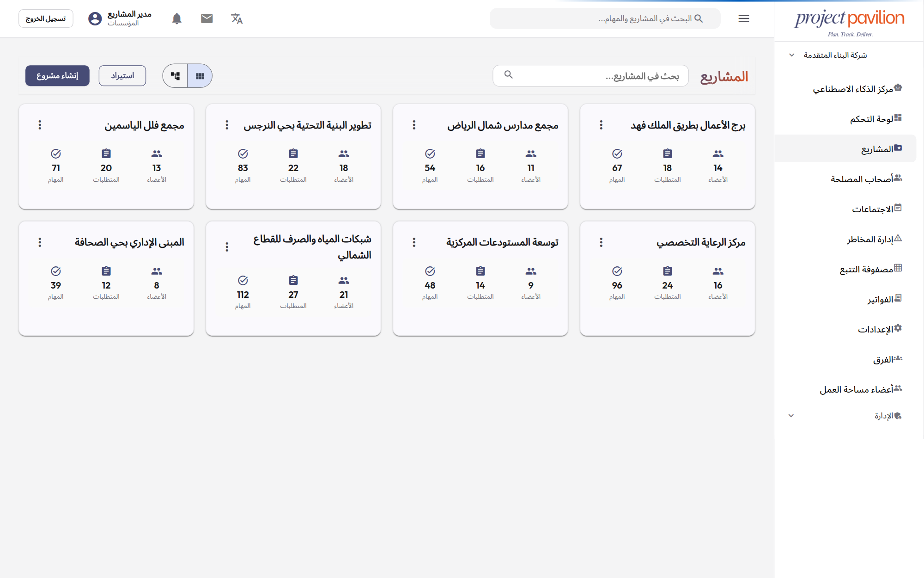924x578 pixels.
Task: Open the مجمع مدارس شمال الرياض project title
Action: click(503, 125)
